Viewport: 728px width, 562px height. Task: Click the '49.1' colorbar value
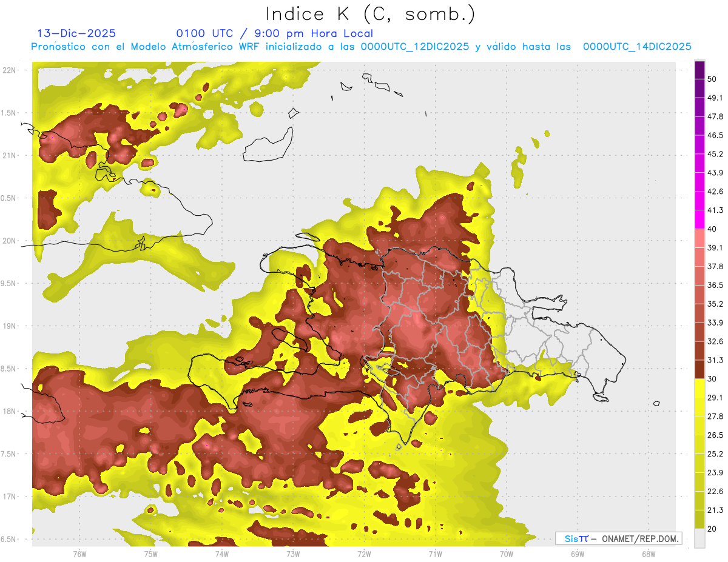pos(715,98)
